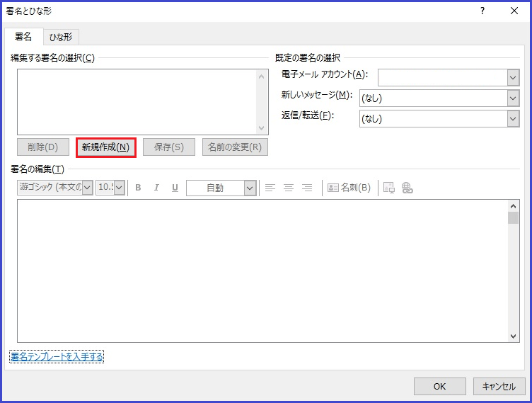Screen dimensions: 532x403
Task: Open the font color dropdown 自動
Action: [x=250, y=188]
